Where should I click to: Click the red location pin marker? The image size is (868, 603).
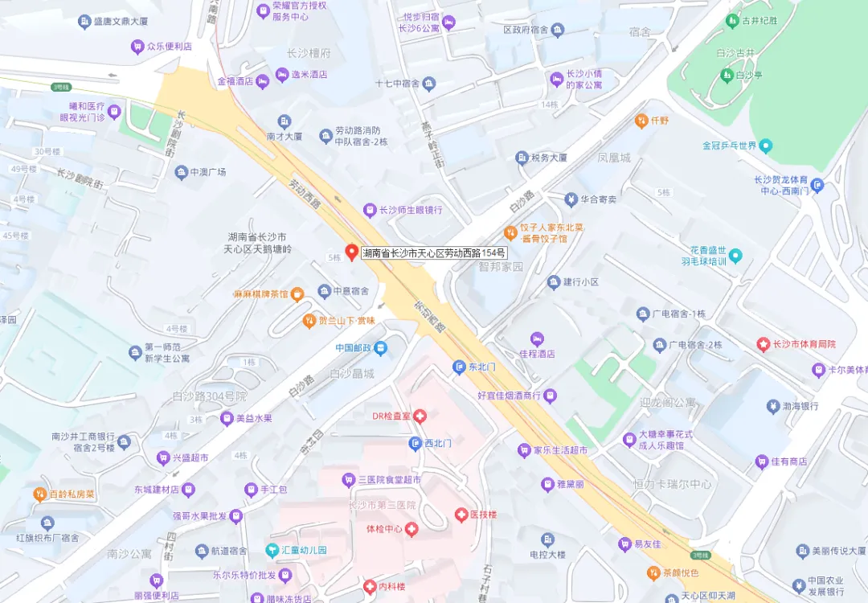(351, 252)
